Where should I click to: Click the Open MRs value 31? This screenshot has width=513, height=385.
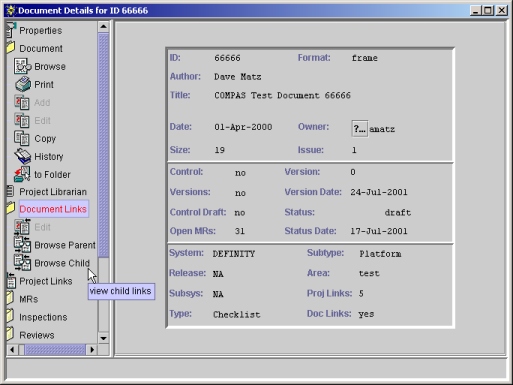click(x=240, y=231)
